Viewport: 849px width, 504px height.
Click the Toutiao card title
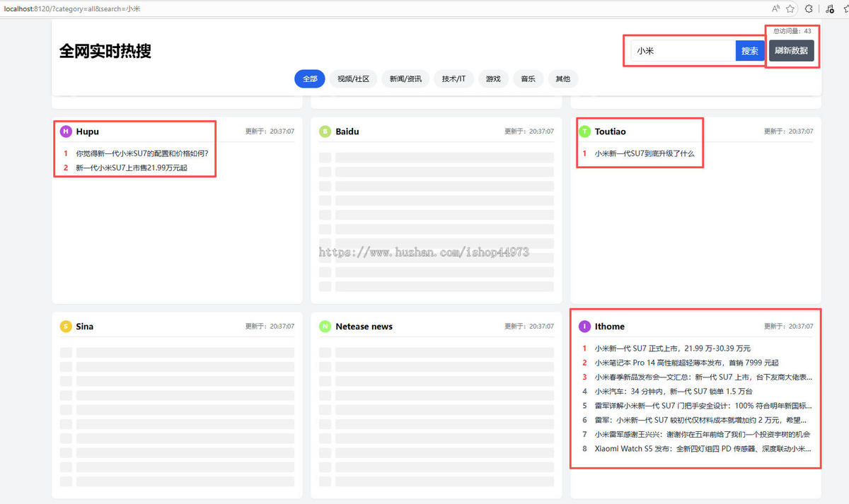tap(610, 131)
